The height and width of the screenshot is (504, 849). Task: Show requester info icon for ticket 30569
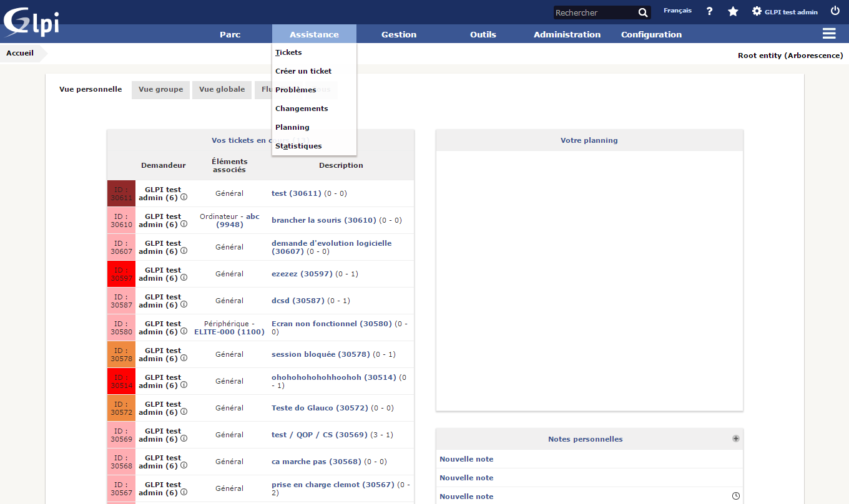pyautogui.click(x=184, y=439)
